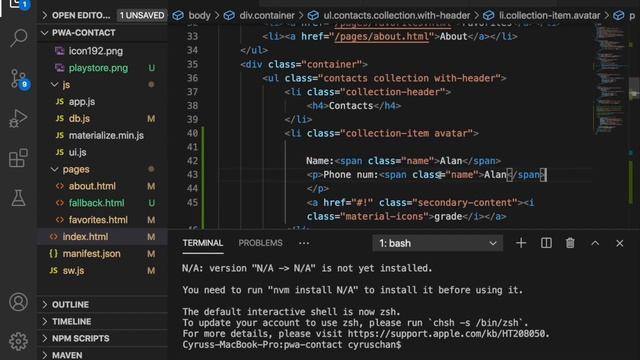Open the 1: bash terminal selector dropdown
This screenshot has width=640, height=360.
(438, 243)
